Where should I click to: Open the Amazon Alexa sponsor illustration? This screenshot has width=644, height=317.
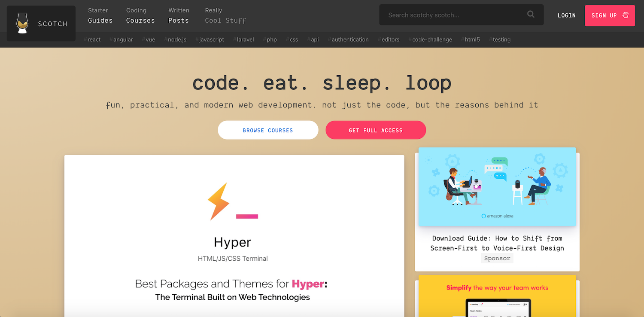(497, 187)
